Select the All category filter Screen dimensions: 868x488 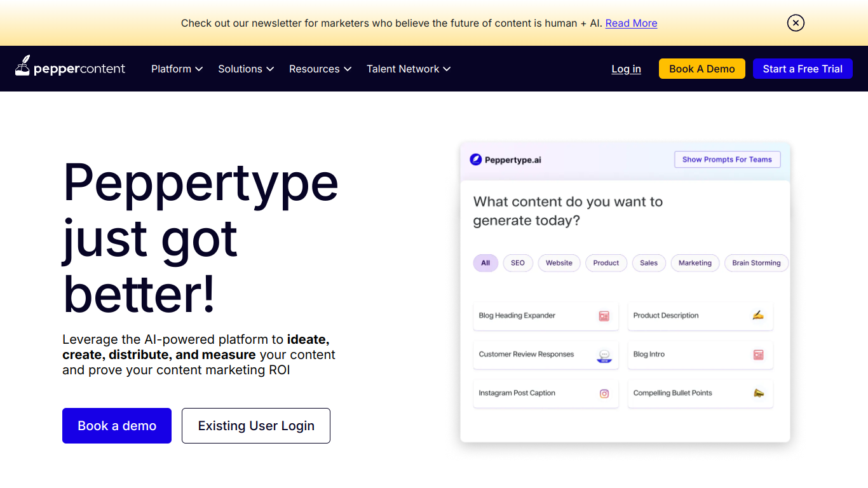pos(485,263)
